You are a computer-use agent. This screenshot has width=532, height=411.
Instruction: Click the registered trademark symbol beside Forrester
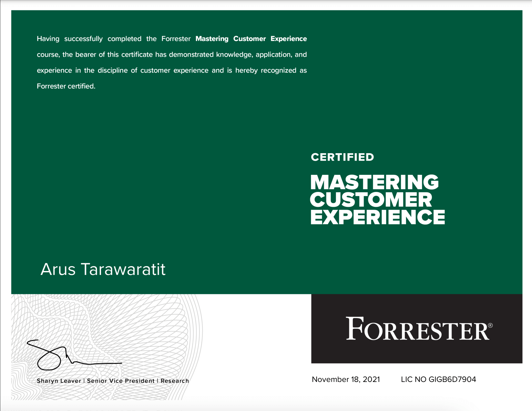(490, 325)
